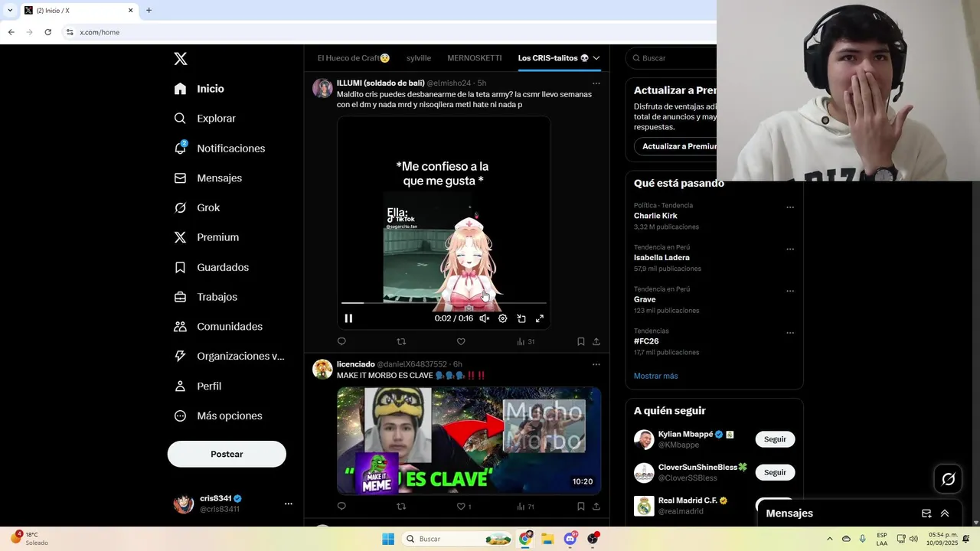Viewport: 980px width, 551px height.
Task: Open options for Grave trend
Action: (x=790, y=291)
